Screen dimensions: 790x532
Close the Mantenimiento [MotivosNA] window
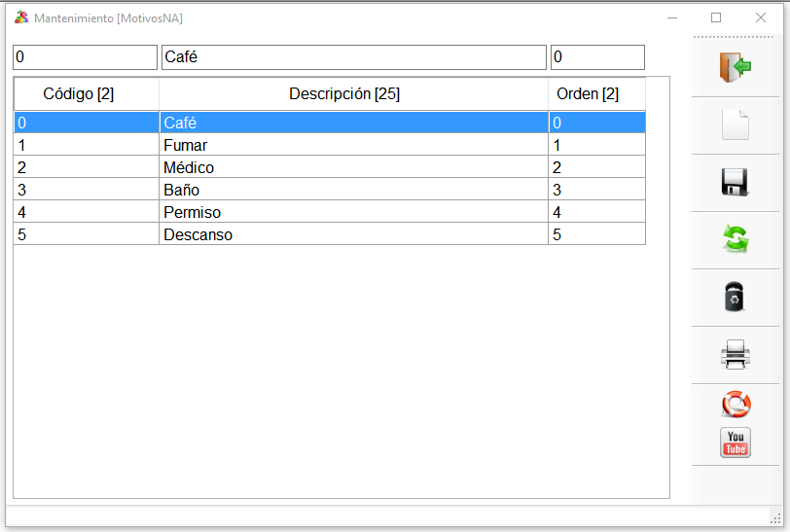(x=760, y=18)
